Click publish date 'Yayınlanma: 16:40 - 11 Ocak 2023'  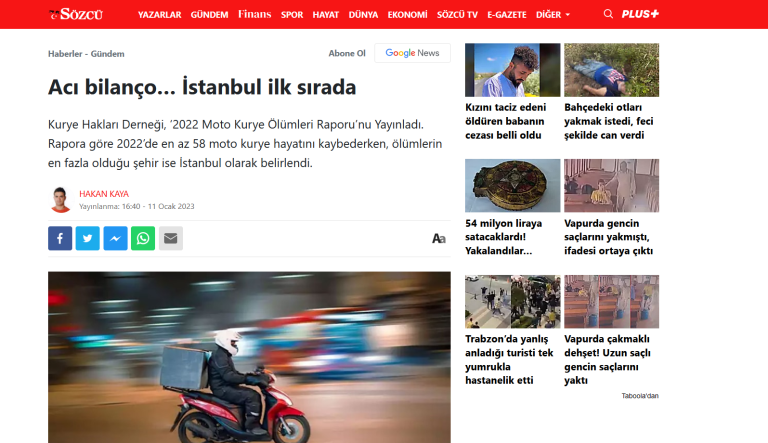point(137,206)
